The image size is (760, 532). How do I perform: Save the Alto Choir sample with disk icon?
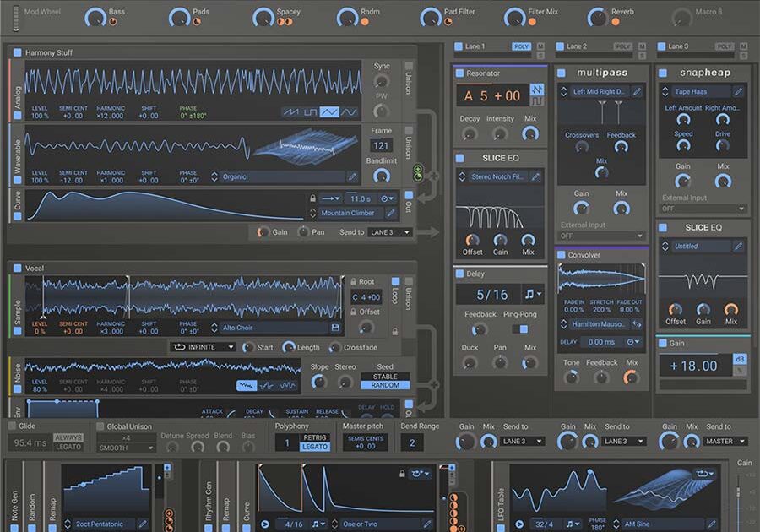[x=335, y=328]
